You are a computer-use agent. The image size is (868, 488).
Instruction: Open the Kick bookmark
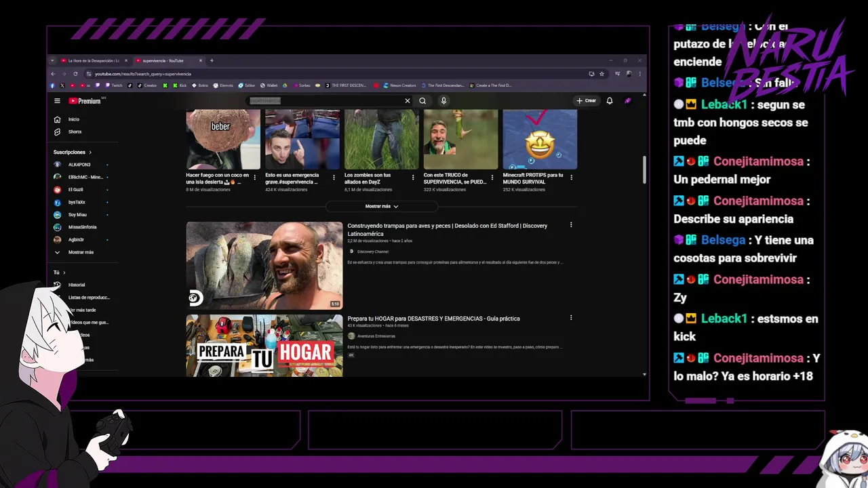[x=179, y=85]
